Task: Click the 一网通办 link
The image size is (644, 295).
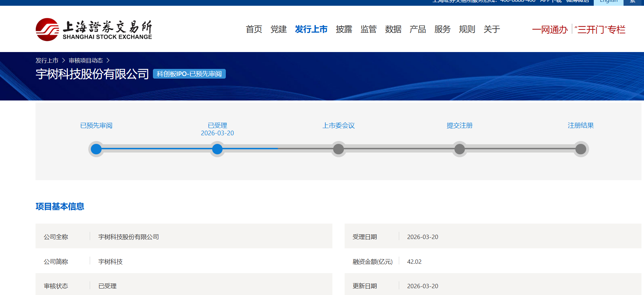Action: pos(550,30)
